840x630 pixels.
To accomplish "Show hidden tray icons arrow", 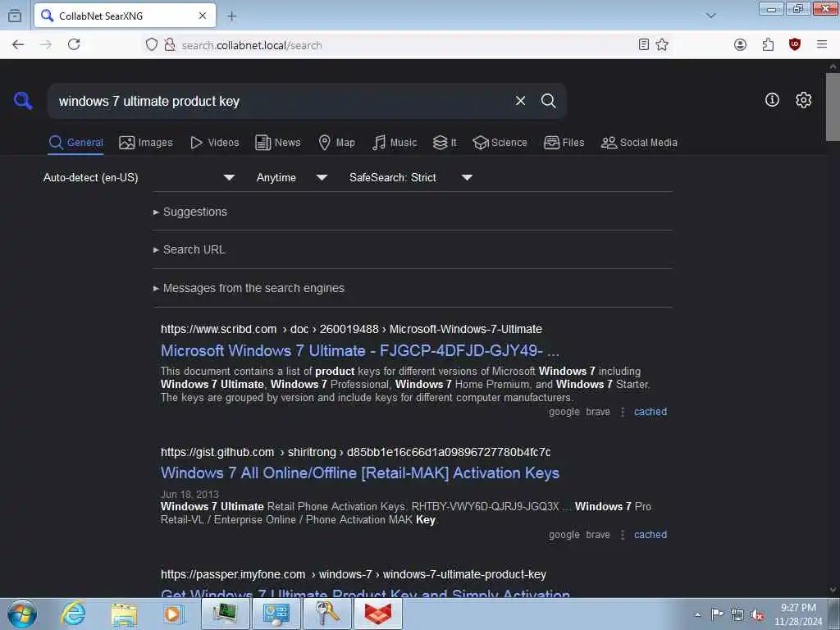I will (x=697, y=614).
